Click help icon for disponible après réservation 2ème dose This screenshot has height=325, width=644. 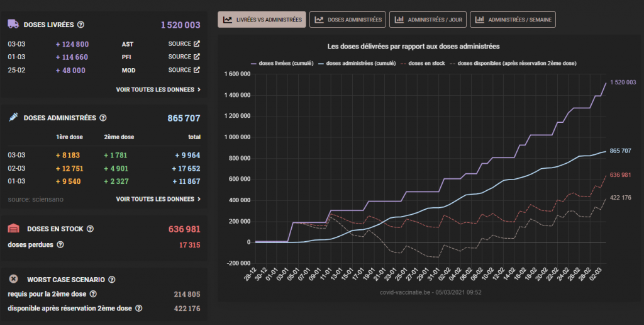tap(138, 309)
